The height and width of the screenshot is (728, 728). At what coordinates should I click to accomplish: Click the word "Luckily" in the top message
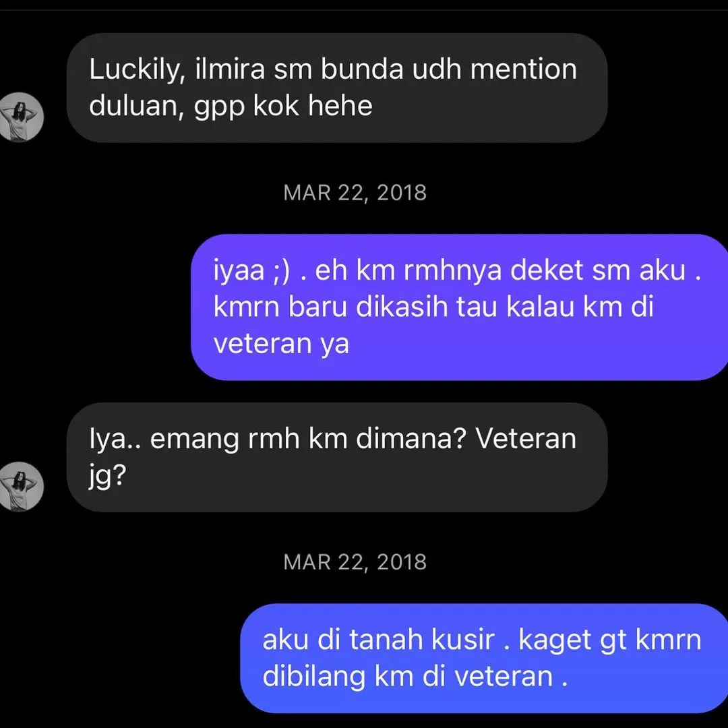pyautogui.click(x=135, y=69)
